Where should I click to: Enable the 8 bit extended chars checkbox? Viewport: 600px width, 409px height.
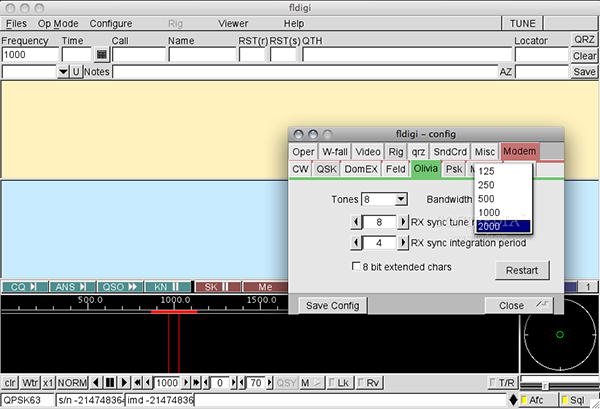pos(356,266)
